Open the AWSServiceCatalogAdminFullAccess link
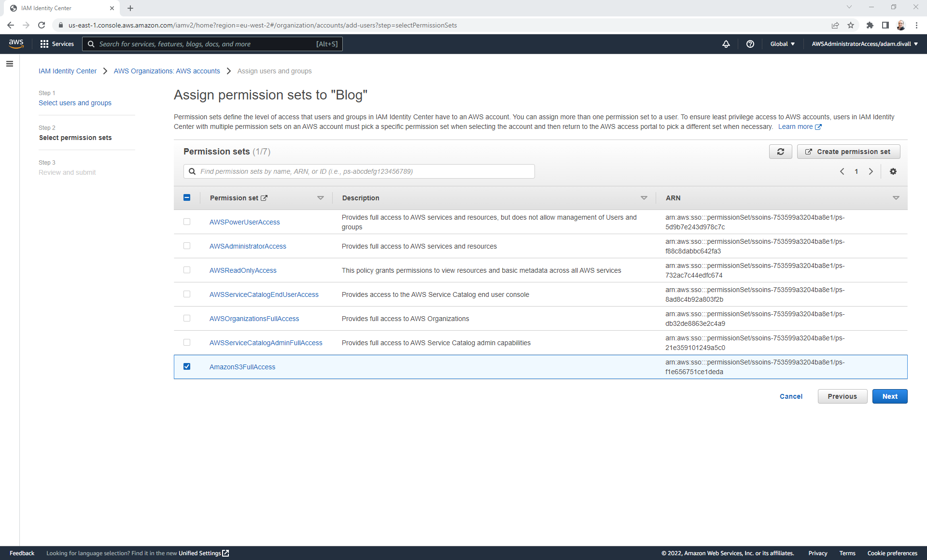Viewport: 927px width, 560px height. (266, 343)
